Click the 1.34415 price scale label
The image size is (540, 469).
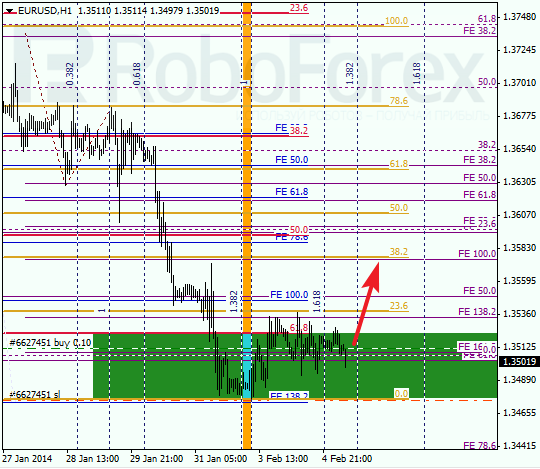(x=520, y=446)
